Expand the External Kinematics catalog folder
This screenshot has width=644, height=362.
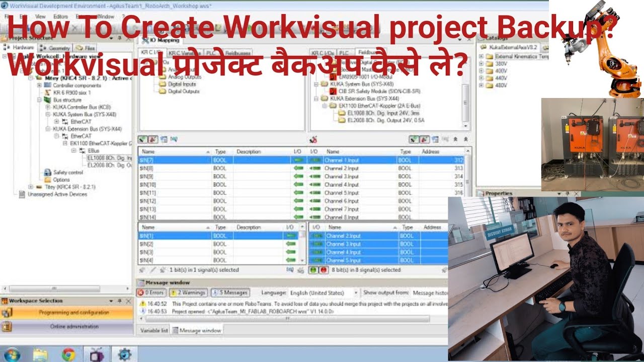pos(481,56)
